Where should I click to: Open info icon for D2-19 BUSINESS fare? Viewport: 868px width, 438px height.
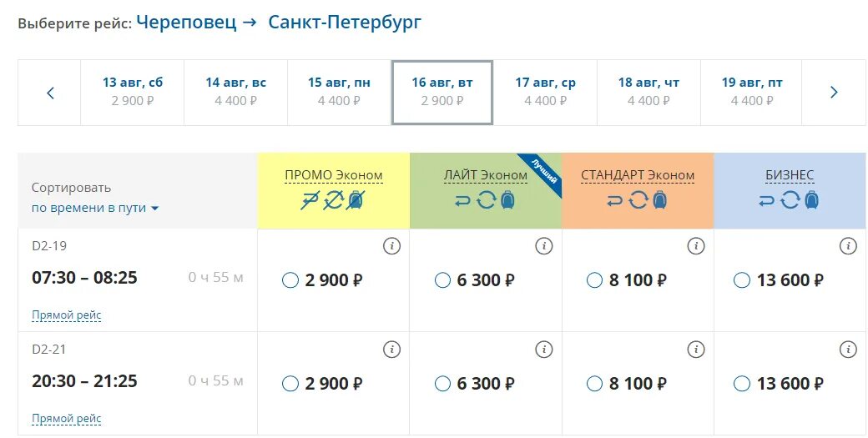coord(847,246)
